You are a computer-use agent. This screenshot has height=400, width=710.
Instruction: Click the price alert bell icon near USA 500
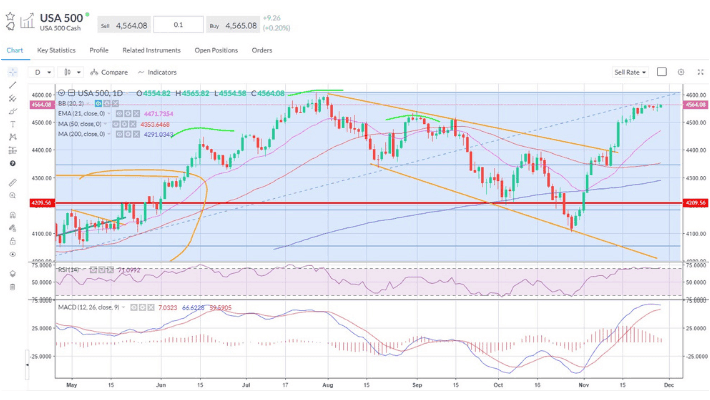pos(10,27)
